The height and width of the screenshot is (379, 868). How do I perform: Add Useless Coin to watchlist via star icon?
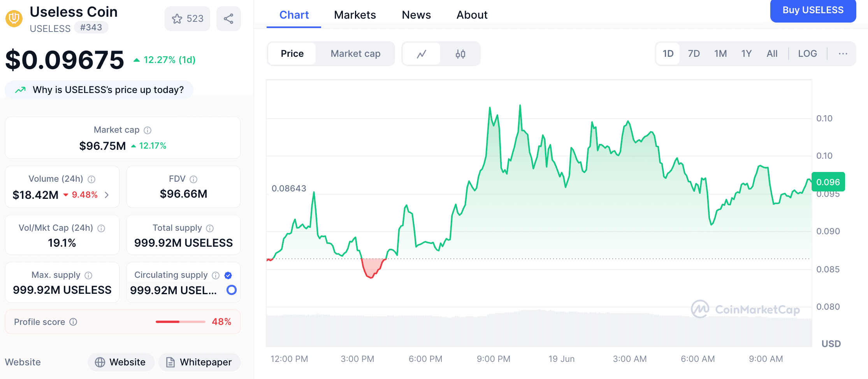pos(177,18)
